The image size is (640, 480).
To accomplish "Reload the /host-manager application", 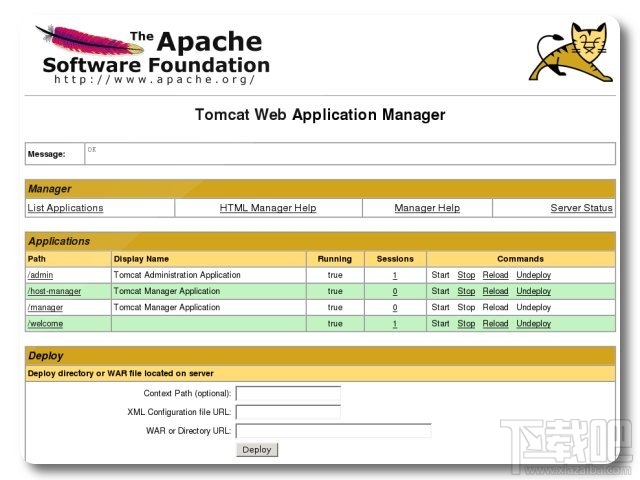I will 496,291.
